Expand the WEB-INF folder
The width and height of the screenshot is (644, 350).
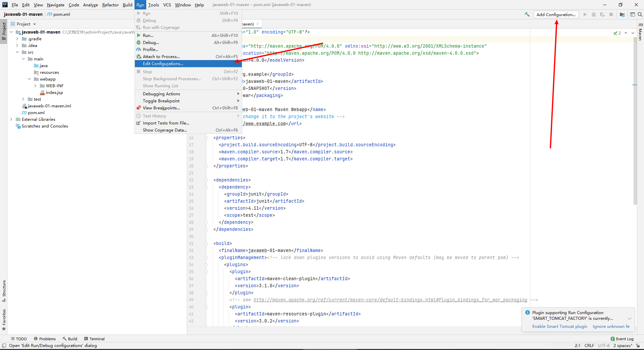pyautogui.click(x=36, y=86)
